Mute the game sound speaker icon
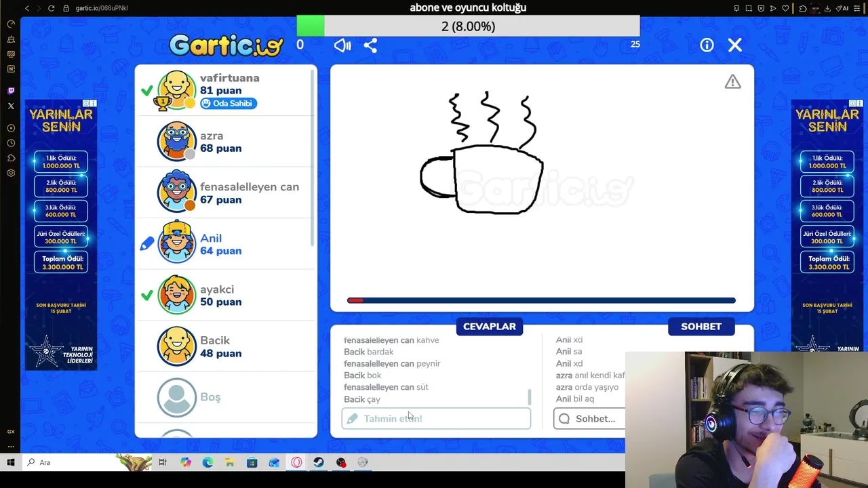 pos(342,45)
